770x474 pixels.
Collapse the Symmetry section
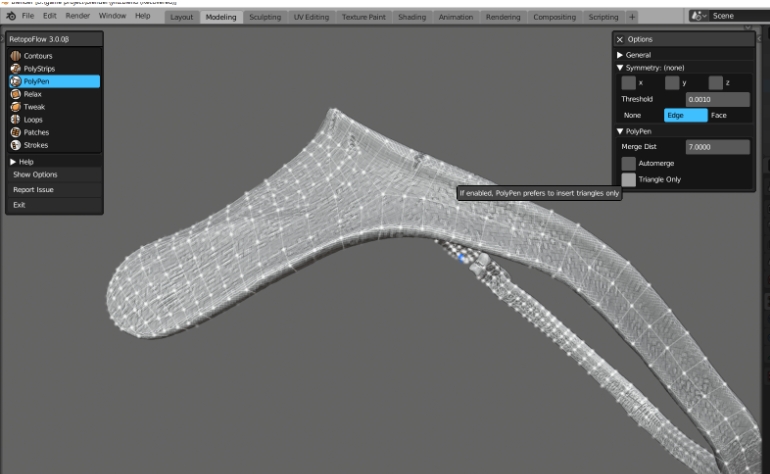[x=620, y=67]
